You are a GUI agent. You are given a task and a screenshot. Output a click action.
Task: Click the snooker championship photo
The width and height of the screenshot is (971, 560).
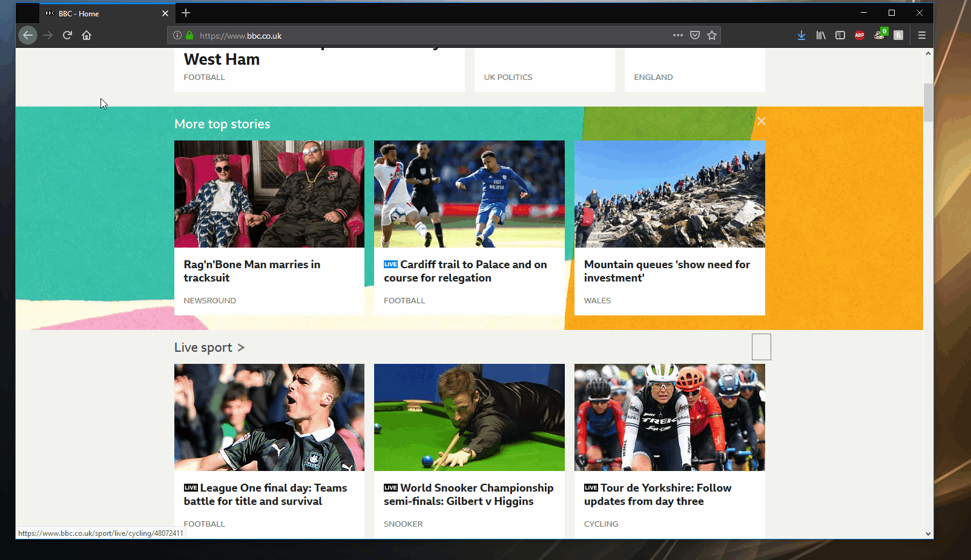(x=469, y=417)
